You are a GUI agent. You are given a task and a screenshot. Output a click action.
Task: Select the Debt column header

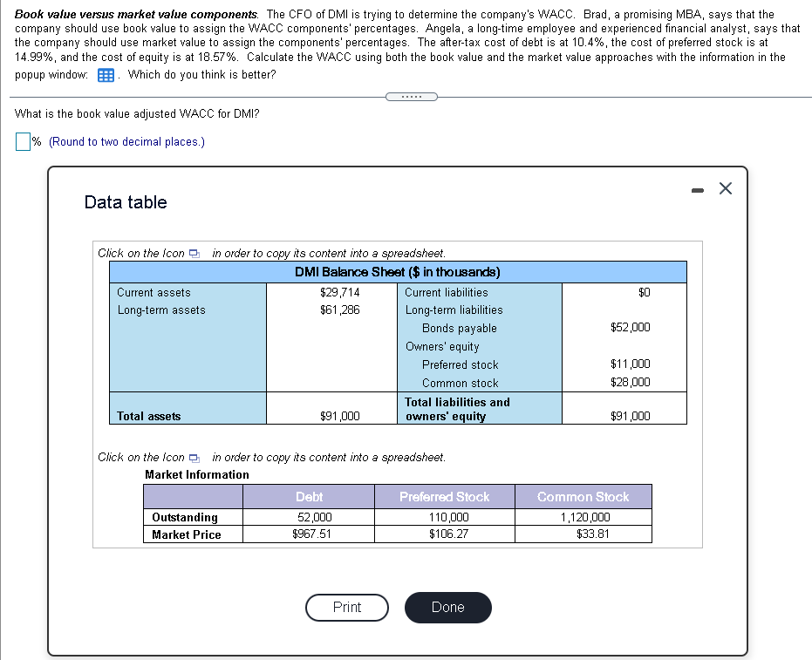tap(309, 496)
